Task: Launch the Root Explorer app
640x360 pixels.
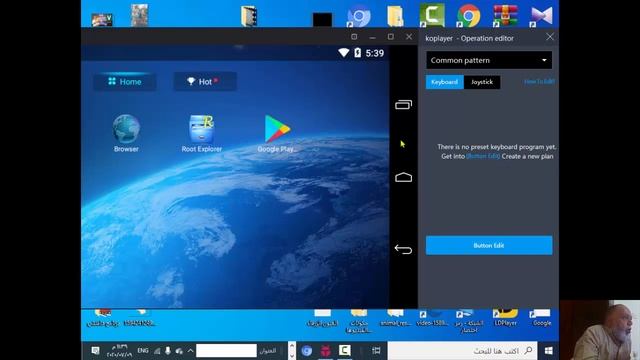Action: tap(202, 133)
